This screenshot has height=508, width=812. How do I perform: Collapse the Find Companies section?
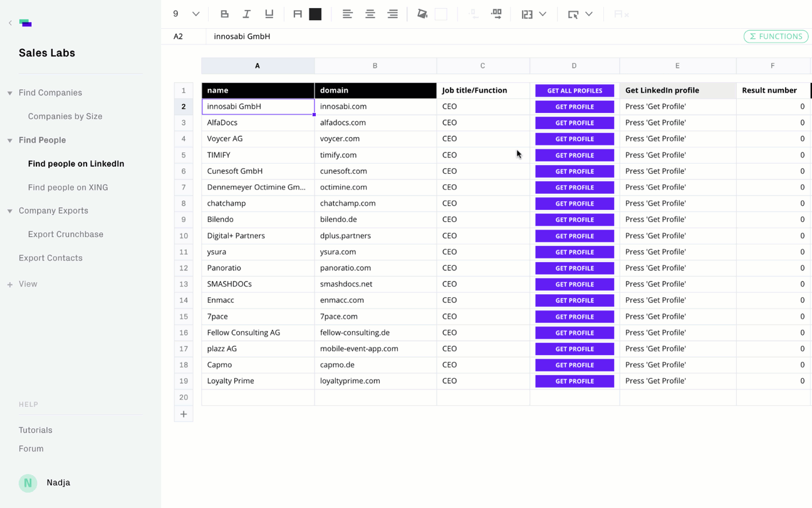[10, 93]
